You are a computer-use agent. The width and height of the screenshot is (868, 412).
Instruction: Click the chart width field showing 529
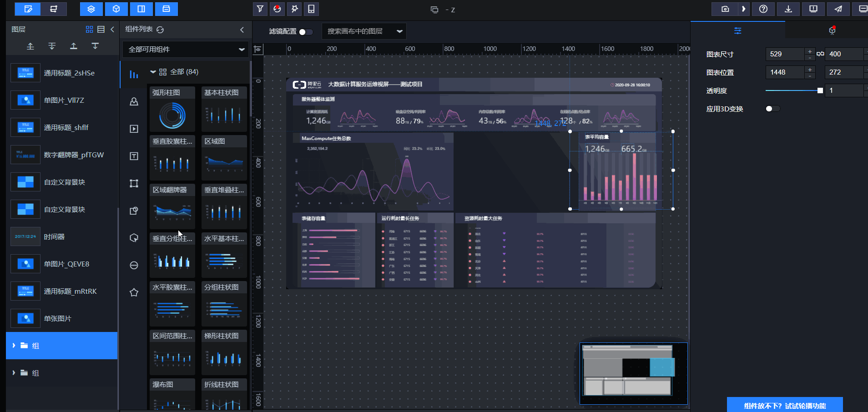tap(785, 54)
